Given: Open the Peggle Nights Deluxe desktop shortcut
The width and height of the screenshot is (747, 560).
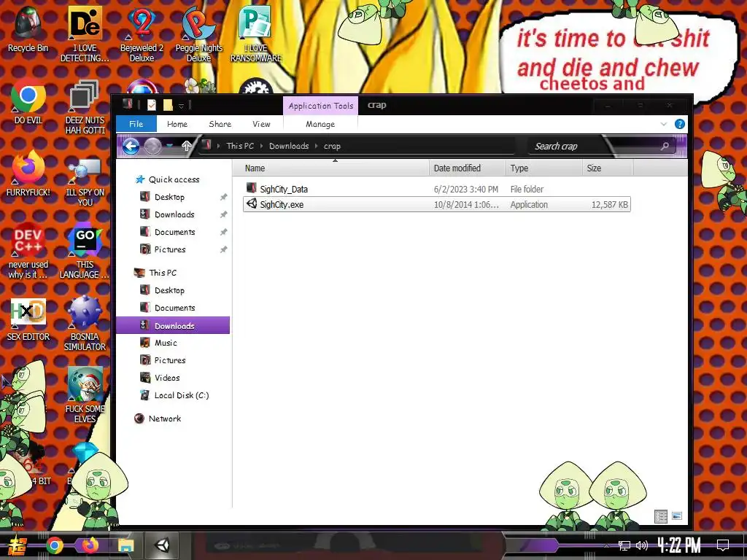Looking at the screenshot, I should coord(198,34).
